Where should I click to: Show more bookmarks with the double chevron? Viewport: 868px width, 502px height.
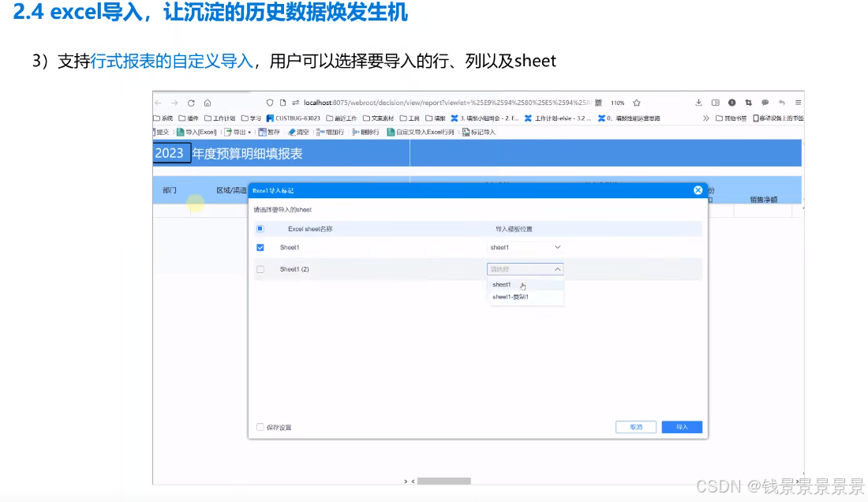tap(705, 118)
